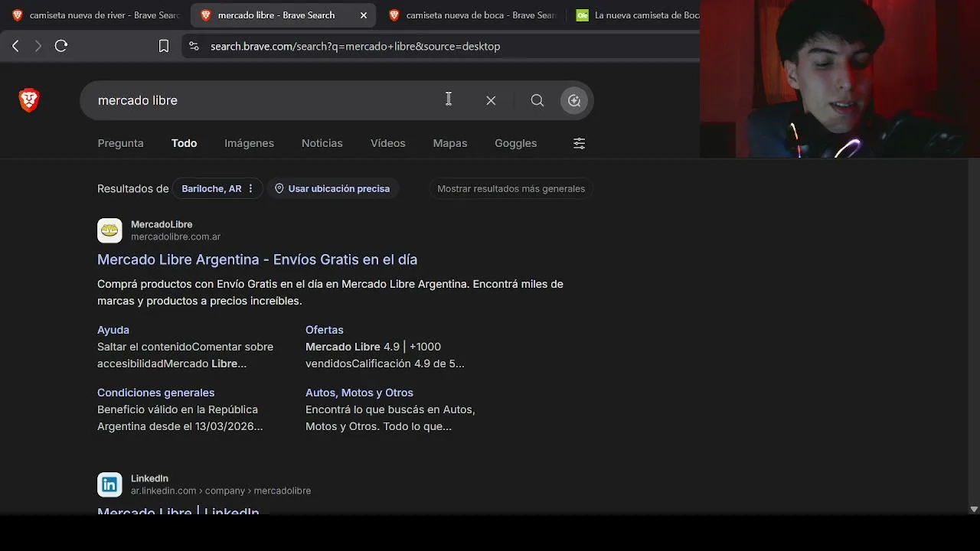Open site settings icon in address bar
The image size is (980, 551).
[194, 46]
